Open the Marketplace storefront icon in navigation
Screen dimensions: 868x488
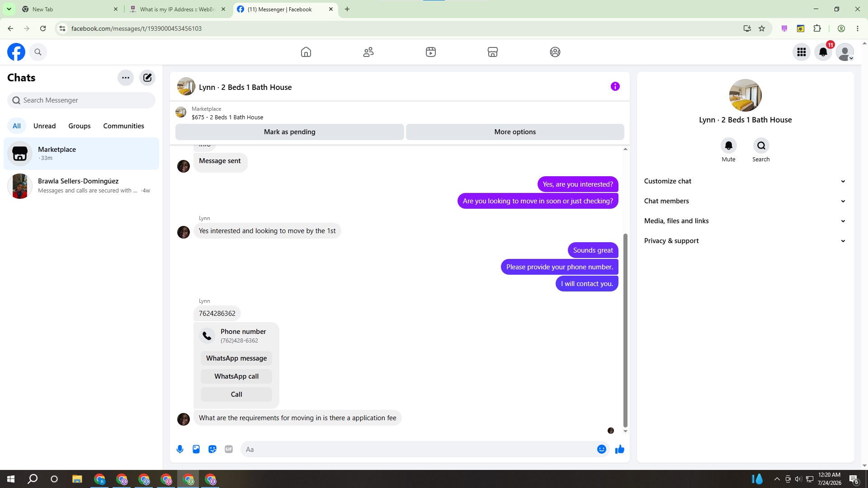tap(493, 52)
